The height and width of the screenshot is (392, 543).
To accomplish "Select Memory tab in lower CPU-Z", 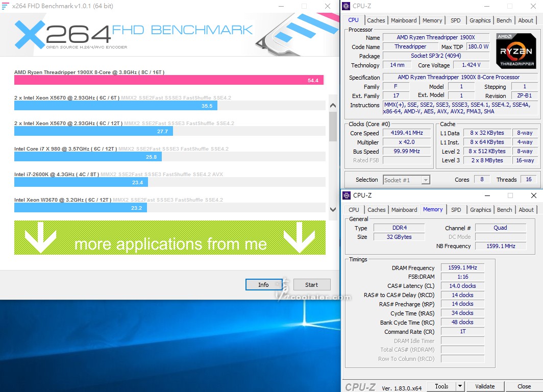I will coord(433,209).
